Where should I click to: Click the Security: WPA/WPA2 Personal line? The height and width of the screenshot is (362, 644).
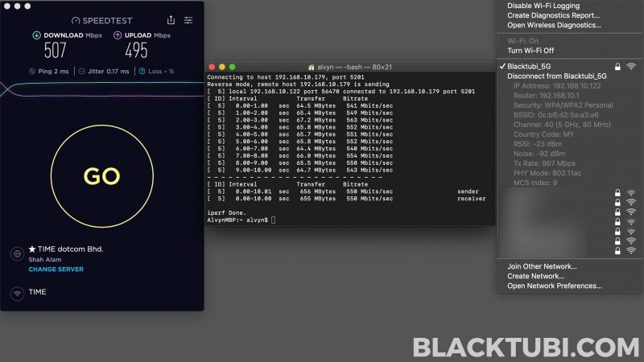[x=563, y=105]
